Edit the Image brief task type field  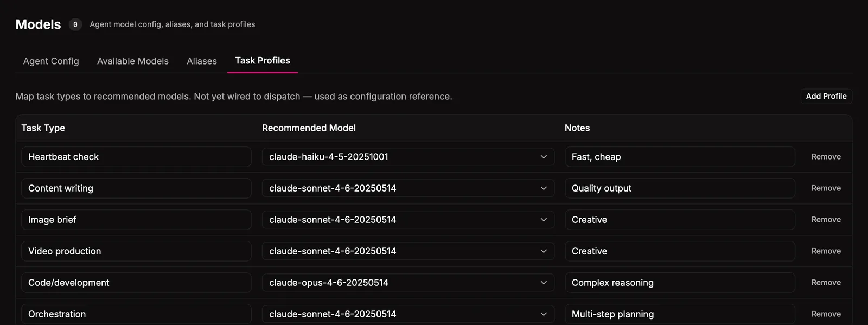coord(136,220)
